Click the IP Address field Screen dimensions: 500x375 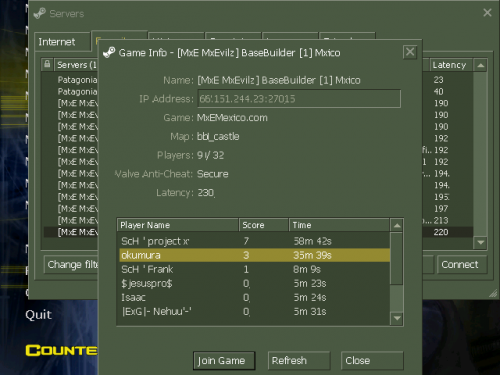[299, 99]
